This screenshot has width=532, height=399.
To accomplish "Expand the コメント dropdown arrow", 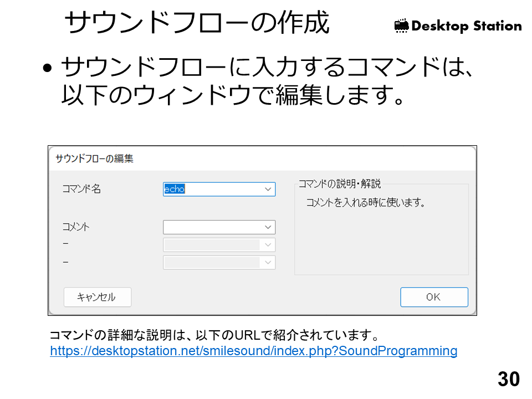I will point(268,227).
